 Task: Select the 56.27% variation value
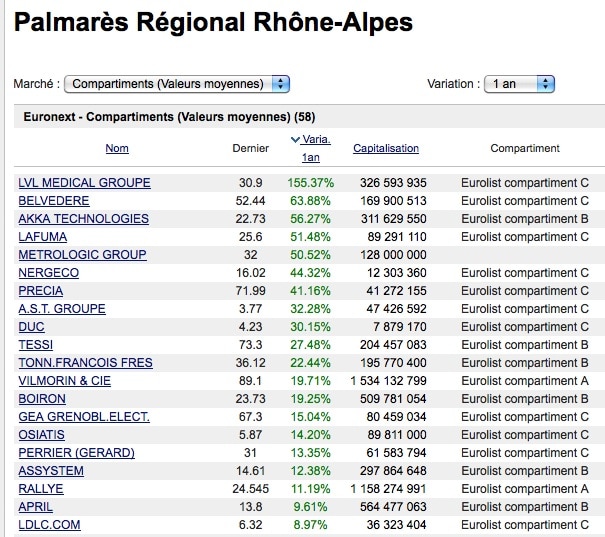[311, 219]
